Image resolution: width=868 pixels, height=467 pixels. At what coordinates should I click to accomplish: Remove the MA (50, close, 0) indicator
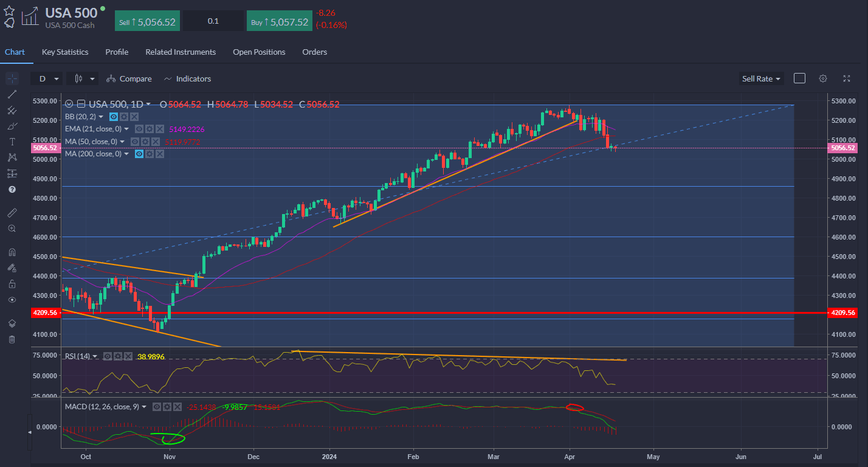[156, 142]
